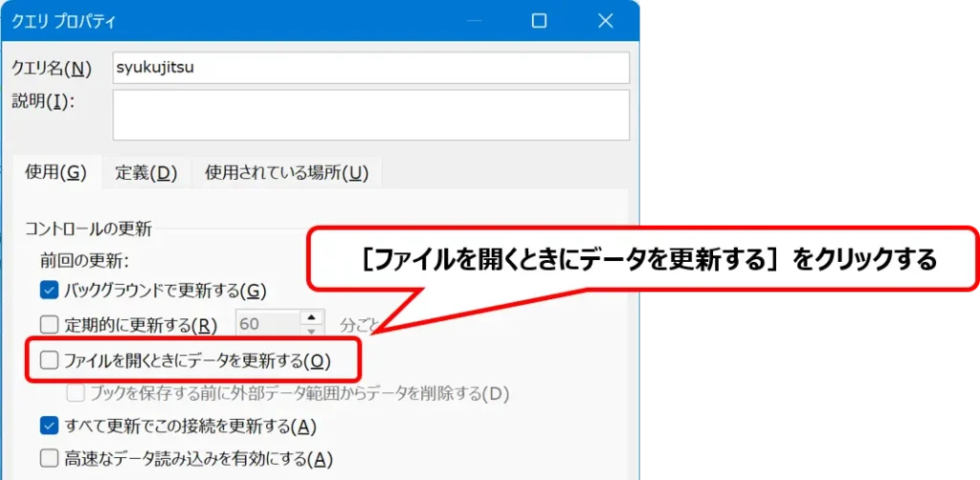Click the 前回の更新: label
Image resolution: width=980 pixels, height=480 pixels.
pyautogui.click(x=84, y=260)
